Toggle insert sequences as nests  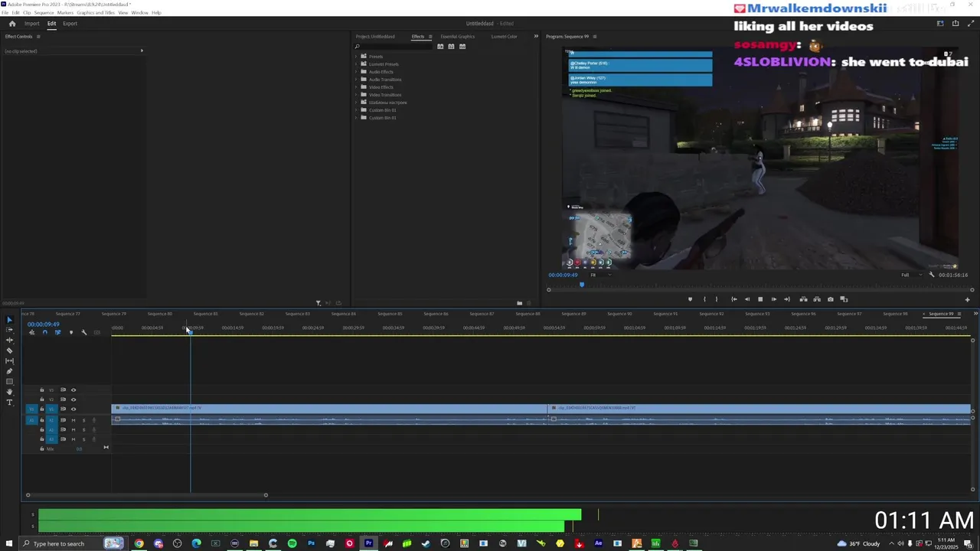31,332
